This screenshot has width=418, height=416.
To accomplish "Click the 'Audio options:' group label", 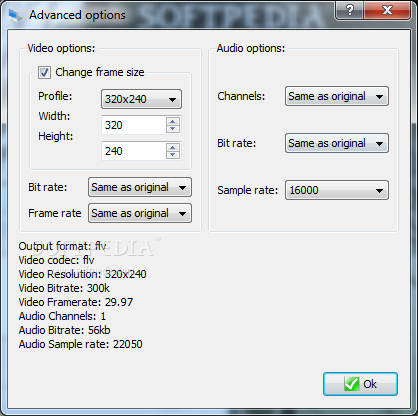I will pos(251,48).
